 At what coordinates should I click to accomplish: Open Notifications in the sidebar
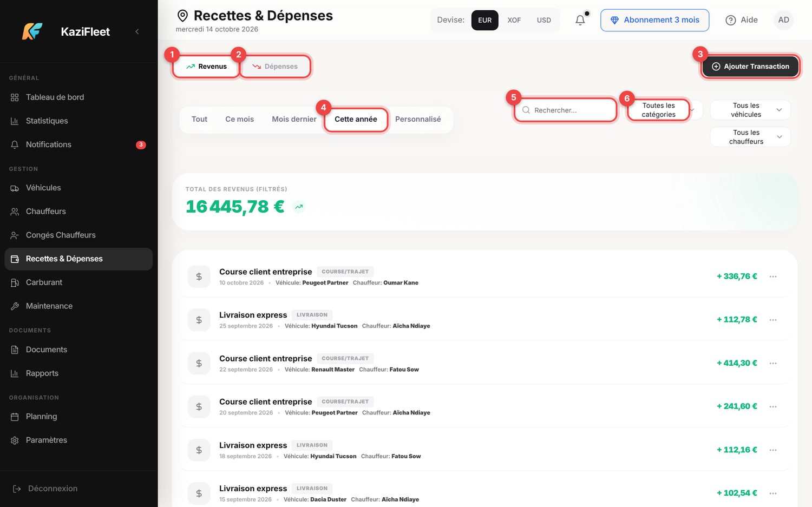pos(78,144)
